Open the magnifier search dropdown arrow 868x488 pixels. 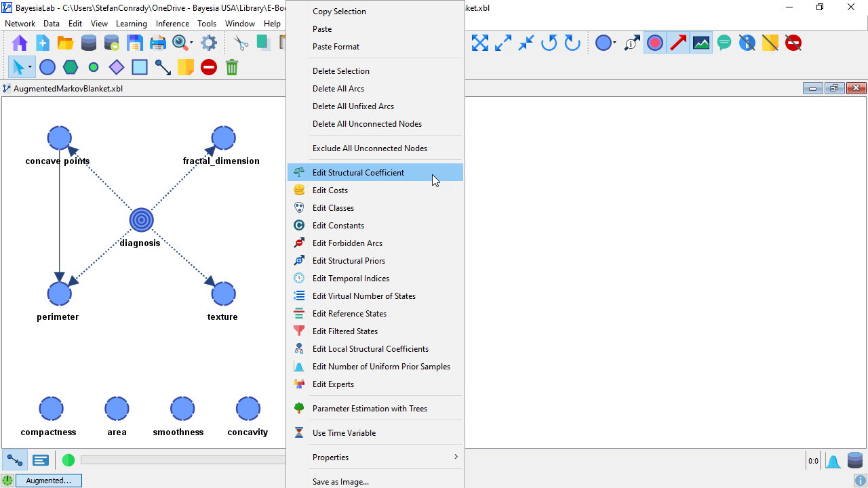pyautogui.click(x=191, y=43)
